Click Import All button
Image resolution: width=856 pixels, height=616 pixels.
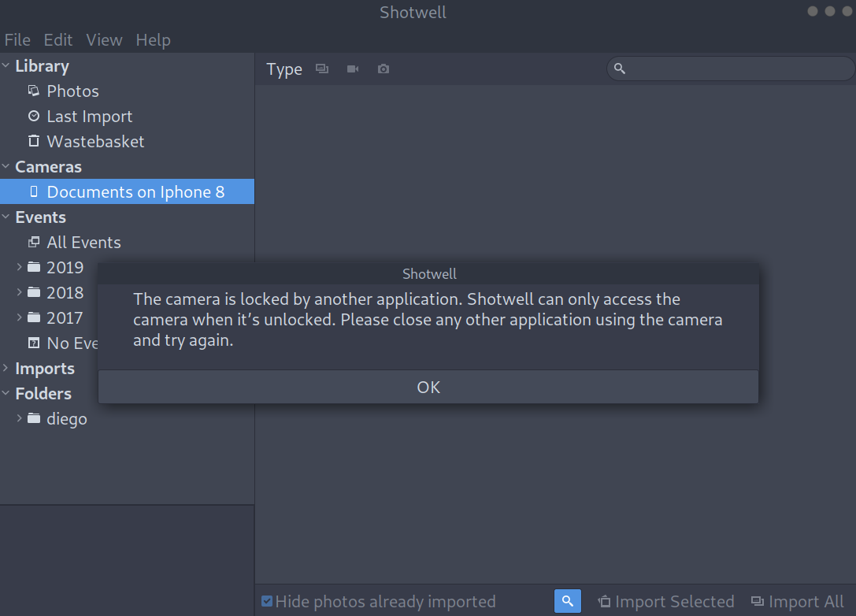coord(798,601)
